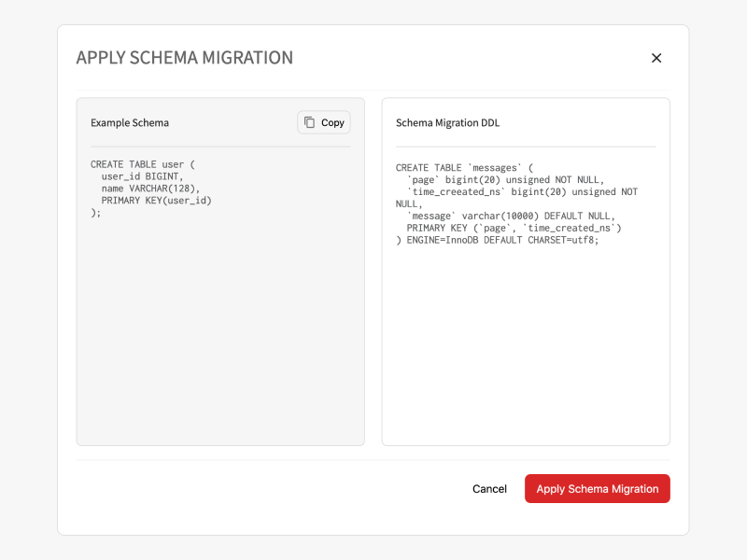The height and width of the screenshot is (560, 747).
Task: Select the Schema Migration DDL heading
Action: pos(447,123)
